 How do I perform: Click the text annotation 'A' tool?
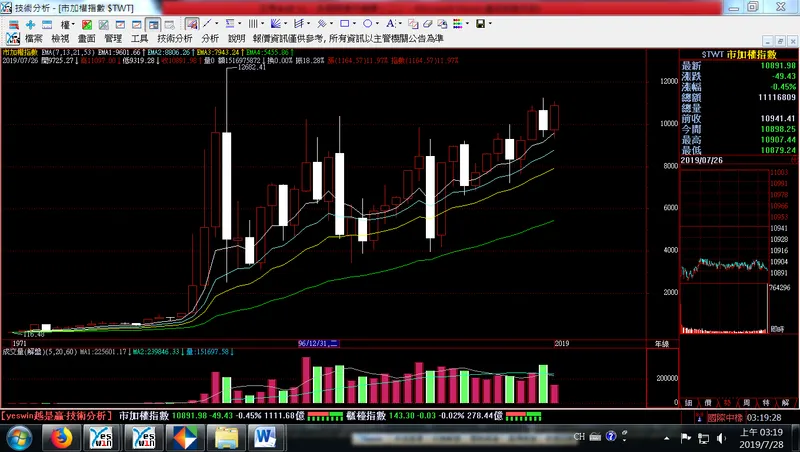[391, 23]
